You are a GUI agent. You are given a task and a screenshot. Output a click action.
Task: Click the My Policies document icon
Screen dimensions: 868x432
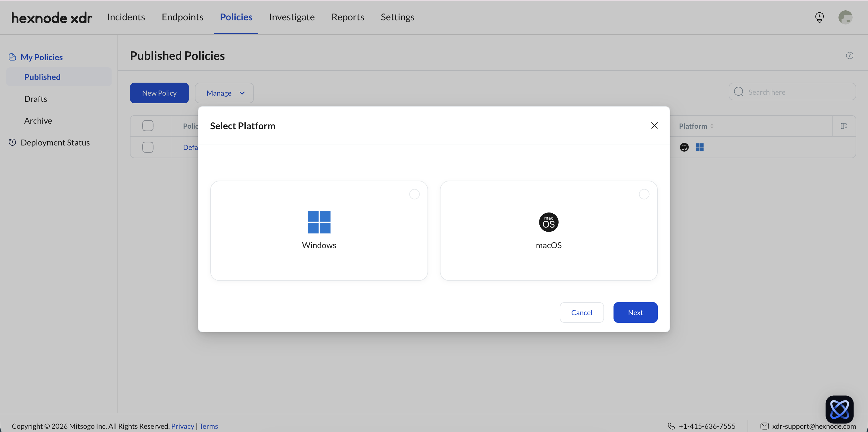pos(12,57)
